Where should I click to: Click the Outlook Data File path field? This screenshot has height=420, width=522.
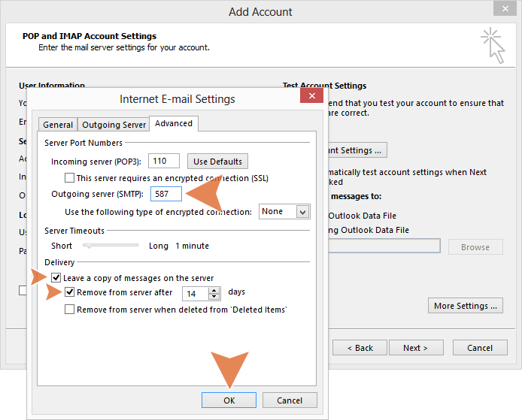[384, 246]
